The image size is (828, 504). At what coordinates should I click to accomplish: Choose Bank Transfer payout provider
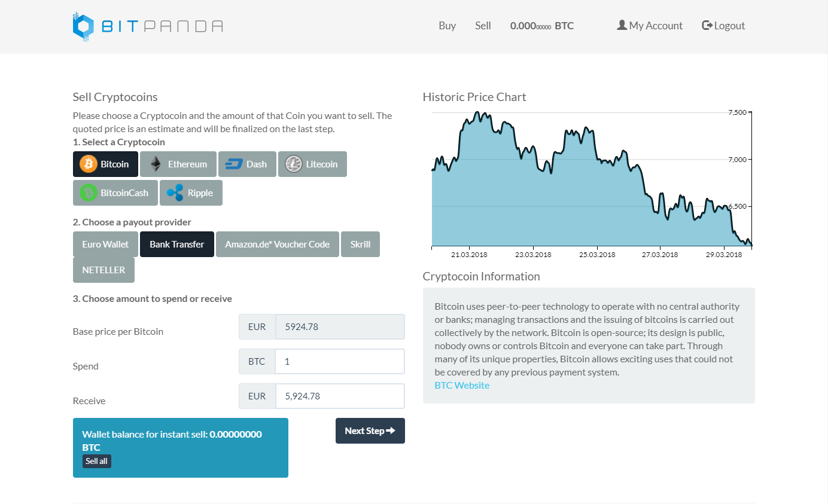(x=177, y=245)
